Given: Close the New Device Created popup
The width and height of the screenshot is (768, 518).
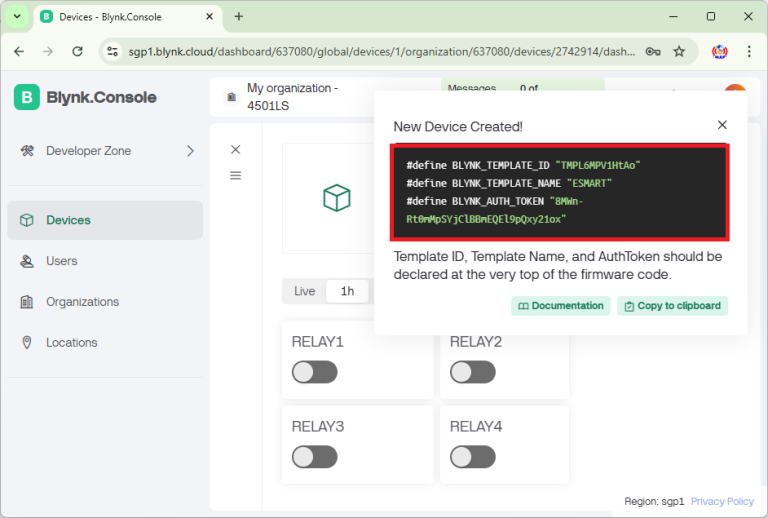Looking at the screenshot, I should click(722, 125).
